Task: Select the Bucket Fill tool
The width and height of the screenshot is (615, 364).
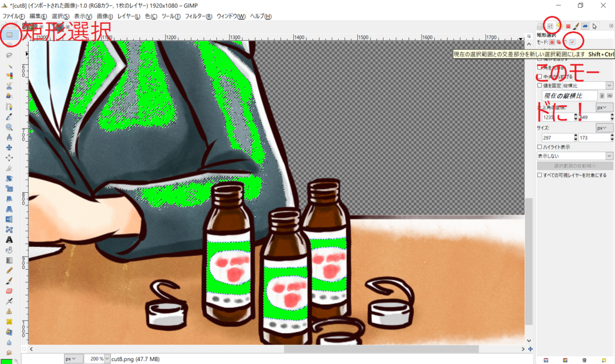Action: pos(10,250)
